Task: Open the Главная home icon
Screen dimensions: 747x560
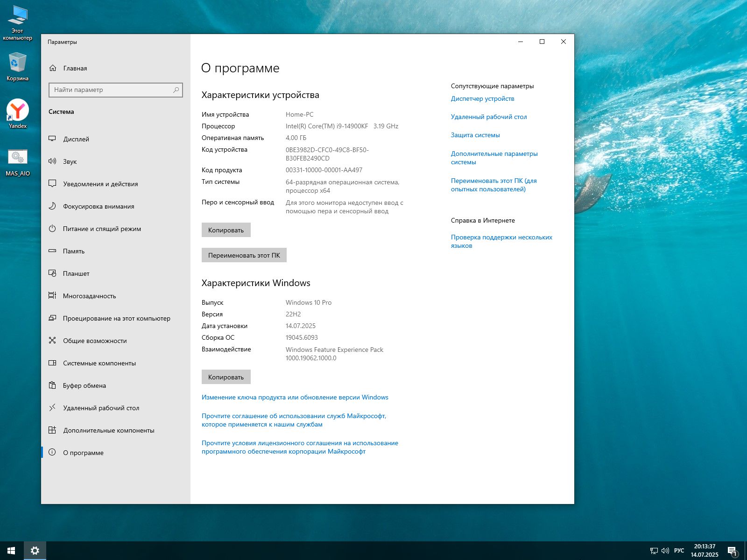Action: click(x=53, y=68)
